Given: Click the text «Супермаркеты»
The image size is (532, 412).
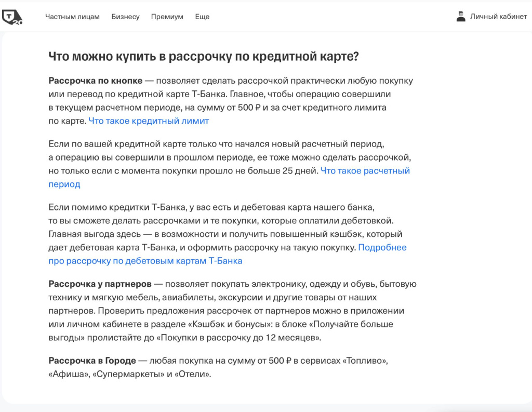Looking at the screenshot, I should pos(128,374).
